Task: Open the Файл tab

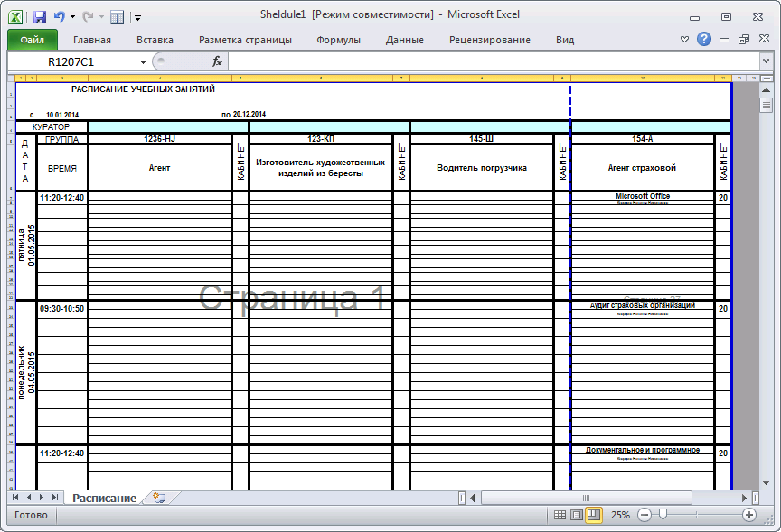Action: click(33, 40)
